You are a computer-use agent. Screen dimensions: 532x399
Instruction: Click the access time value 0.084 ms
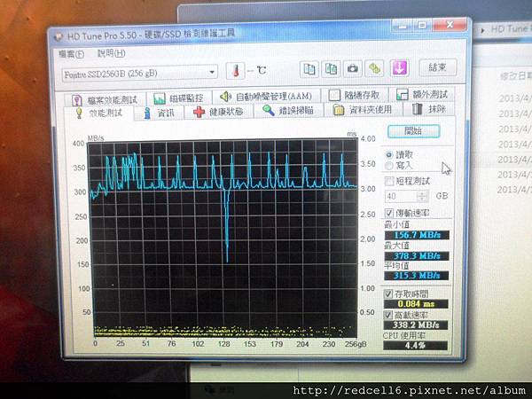416,303
